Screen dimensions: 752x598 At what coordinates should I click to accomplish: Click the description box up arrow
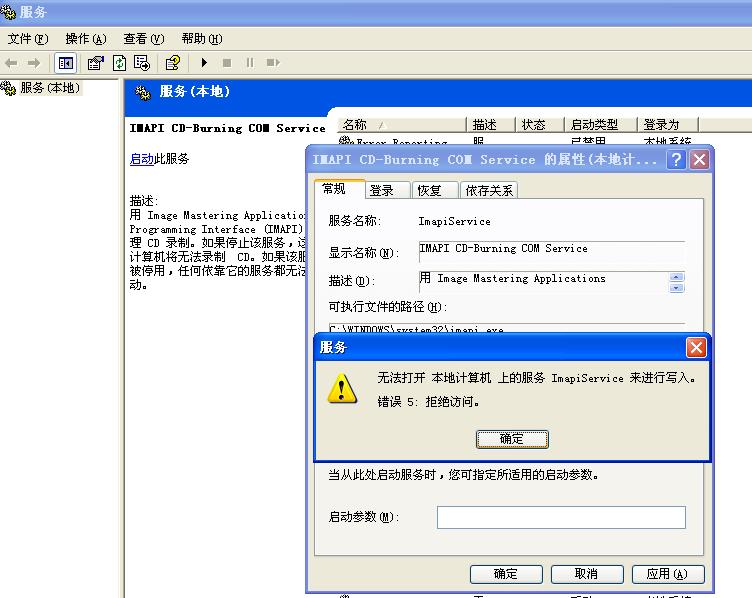(676, 277)
